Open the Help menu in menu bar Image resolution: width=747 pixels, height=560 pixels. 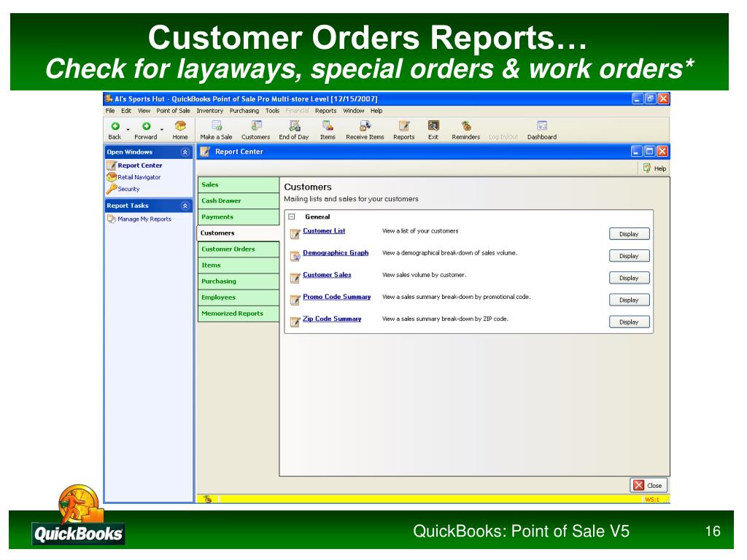[x=376, y=111]
